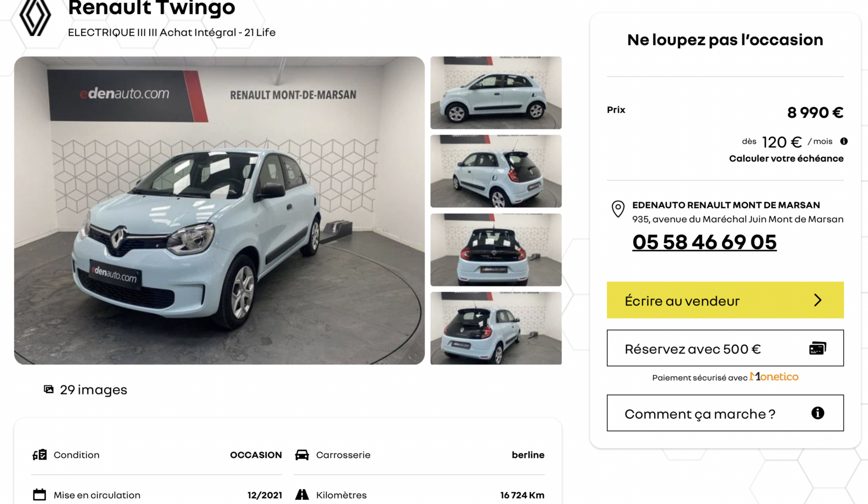Viewport: 868px width, 504px height.
Task: Click the Condition checklist car icon
Action: (x=40, y=455)
